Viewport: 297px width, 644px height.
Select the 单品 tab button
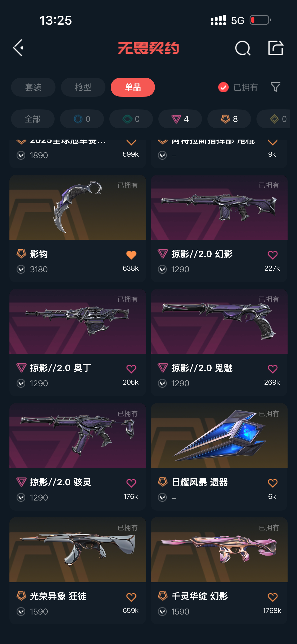pyautogui.click(x=133, y=87)
